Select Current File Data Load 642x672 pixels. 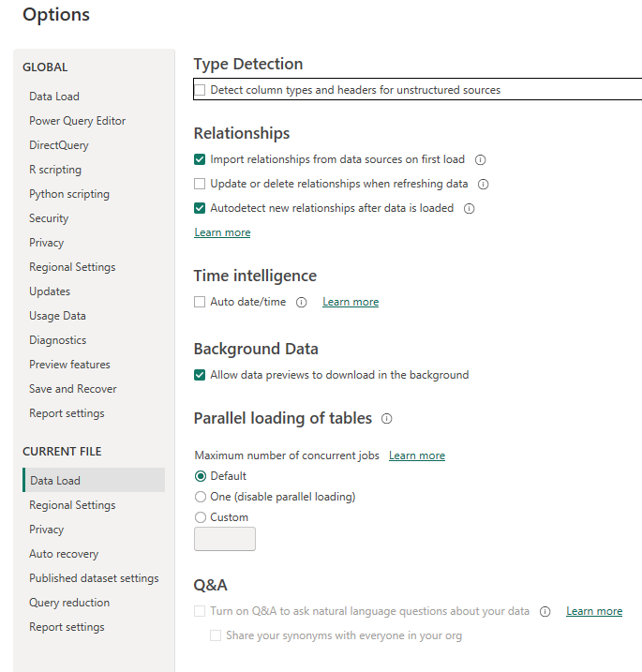94,480
